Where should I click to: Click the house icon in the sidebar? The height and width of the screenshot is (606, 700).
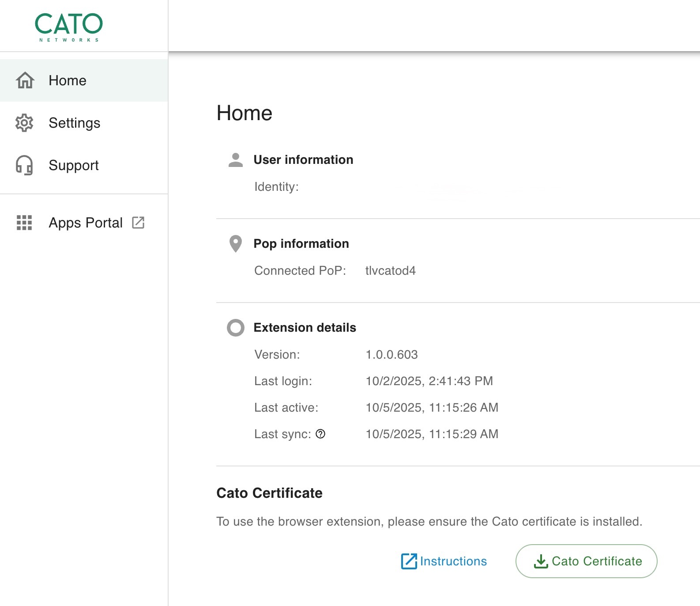(x=25, y=80)
